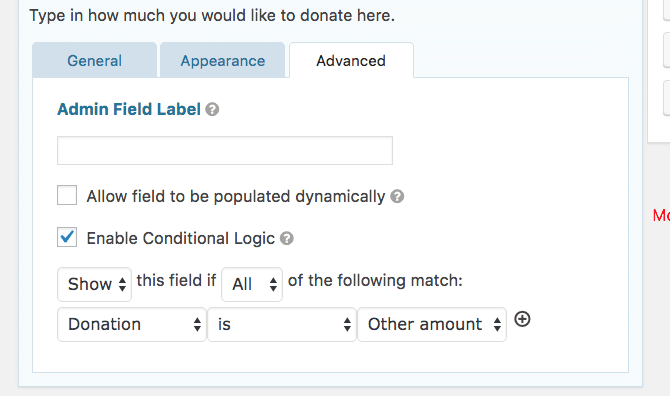Switch to the Appearance tab
This screenshot has height=396, width=670.
point(223,60)
